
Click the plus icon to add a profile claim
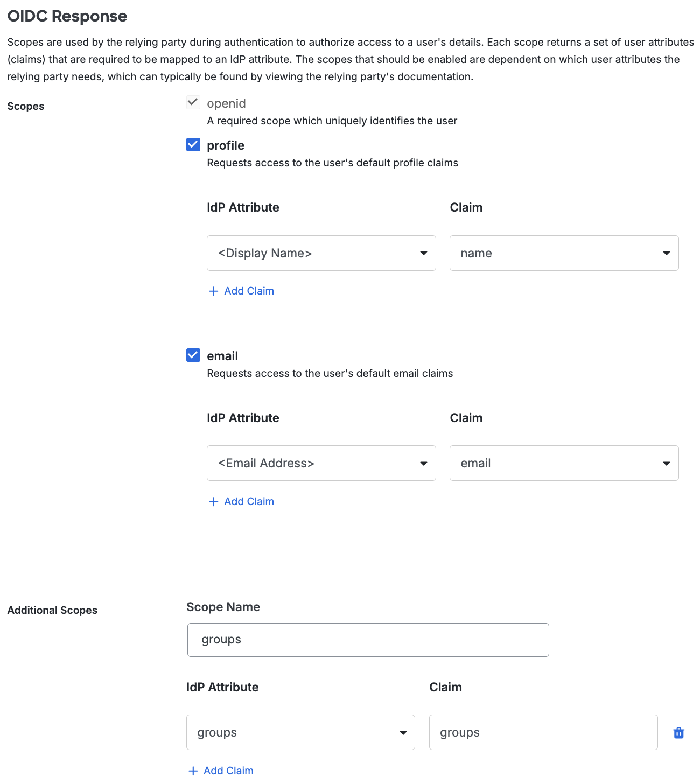coord(213,291)
